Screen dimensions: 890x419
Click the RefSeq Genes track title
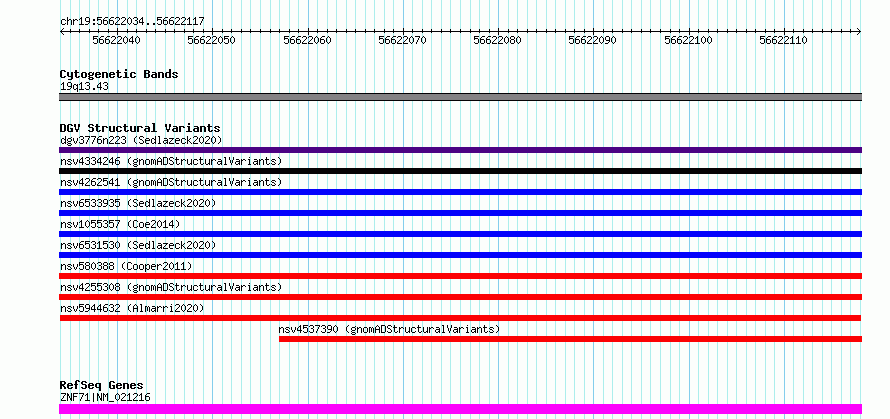pyautogui.click(x=101, y=386)
